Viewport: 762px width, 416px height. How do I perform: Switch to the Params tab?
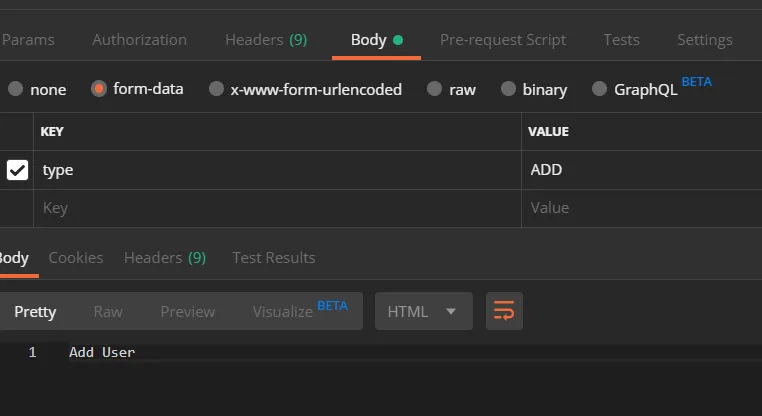click(x=28, y=40)
